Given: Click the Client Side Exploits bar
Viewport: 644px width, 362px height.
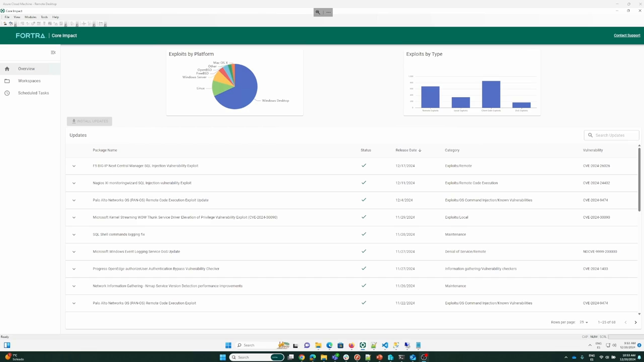Looking at the screenshot, I should tap(491, 95).
